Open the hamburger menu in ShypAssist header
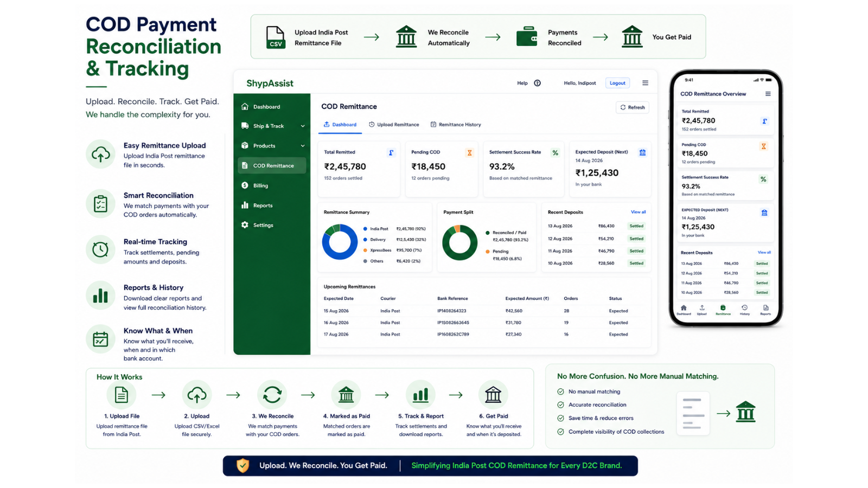 (x=645, y=83)
